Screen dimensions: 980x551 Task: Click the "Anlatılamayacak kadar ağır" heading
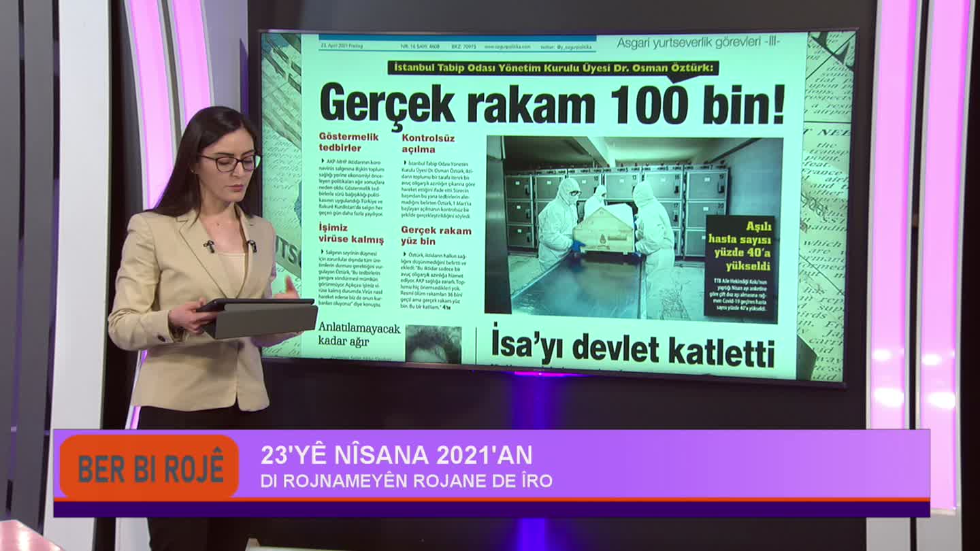(359, 334)
